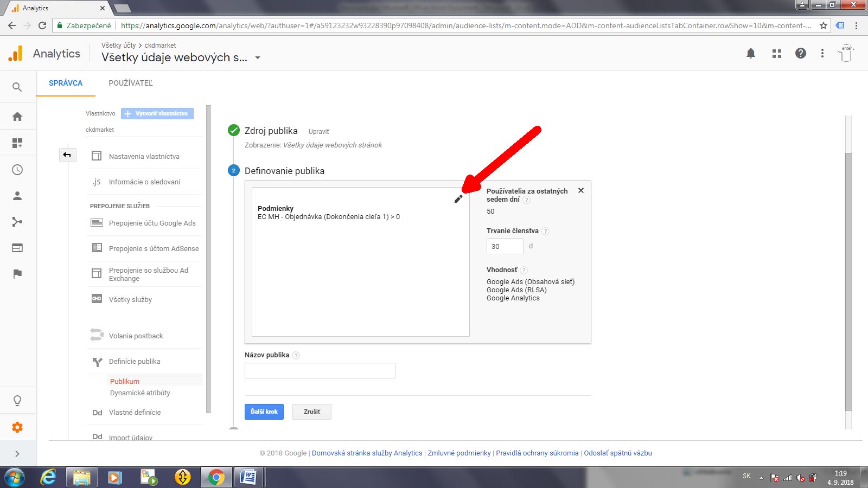Go to Home via sidebar house icon
The width and height of the screenshot is (868, 488).
pyautogui.click(x=17, y=117)
